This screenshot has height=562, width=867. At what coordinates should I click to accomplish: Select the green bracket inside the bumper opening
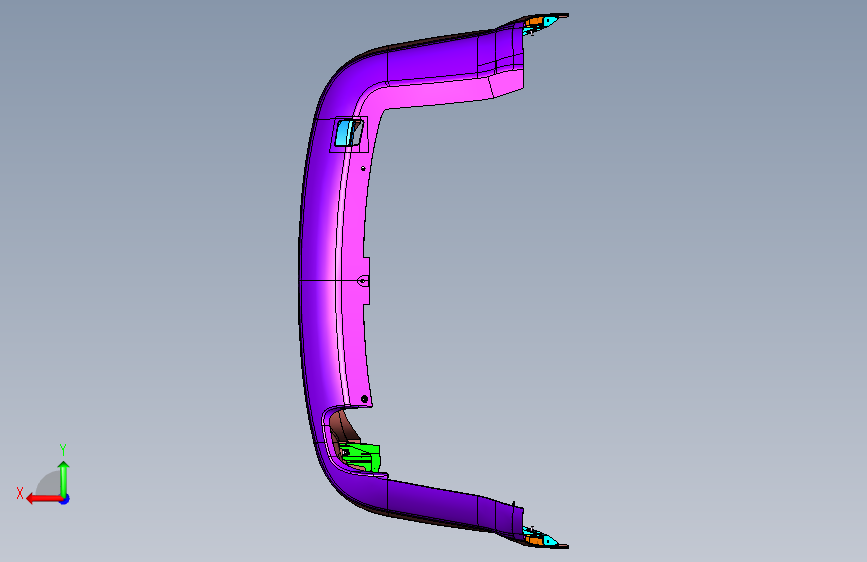pos(362,456)
